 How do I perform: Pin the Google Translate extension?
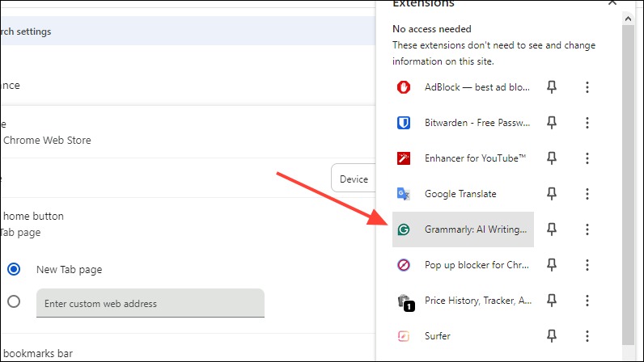pyautogui.click(x=552, y=194)
